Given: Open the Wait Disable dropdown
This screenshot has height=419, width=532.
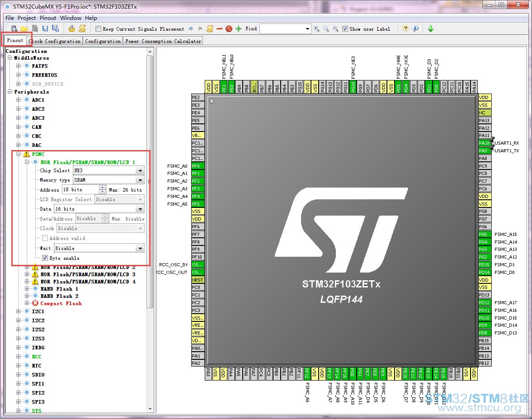Looking at the screenshot, I should click(140, 248).
